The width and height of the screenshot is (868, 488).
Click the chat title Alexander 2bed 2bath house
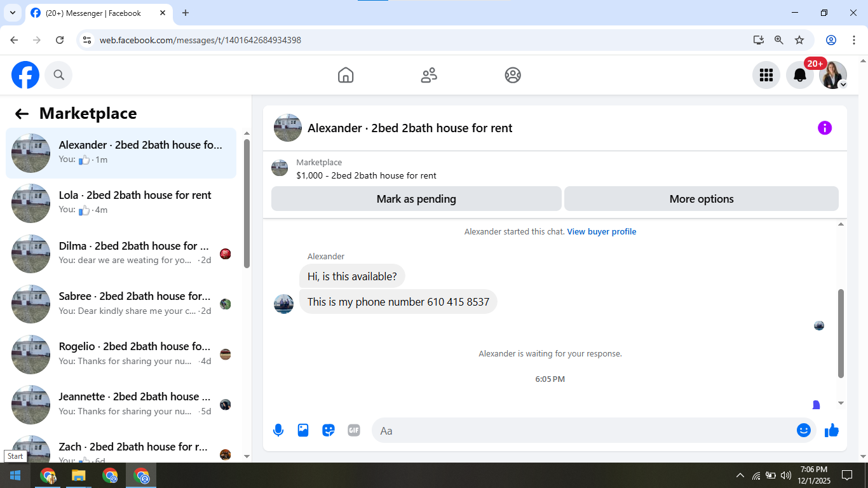coord(410,128)
